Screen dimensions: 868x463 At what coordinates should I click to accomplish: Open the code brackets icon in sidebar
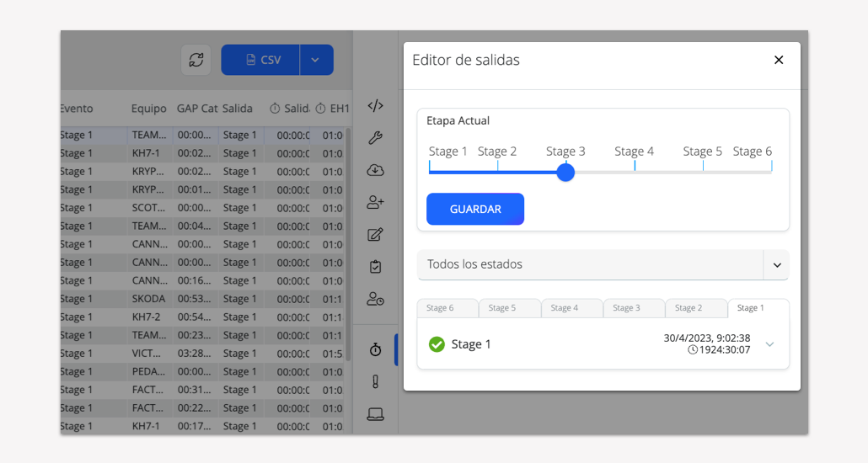376,106
